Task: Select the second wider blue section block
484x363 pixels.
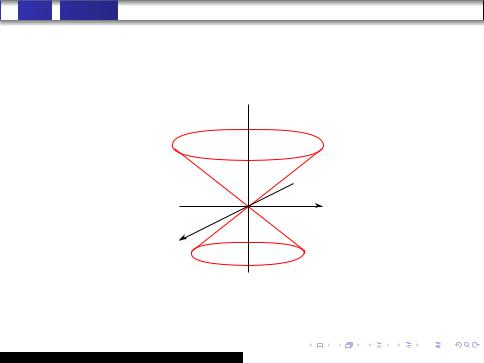Action: 89,10
